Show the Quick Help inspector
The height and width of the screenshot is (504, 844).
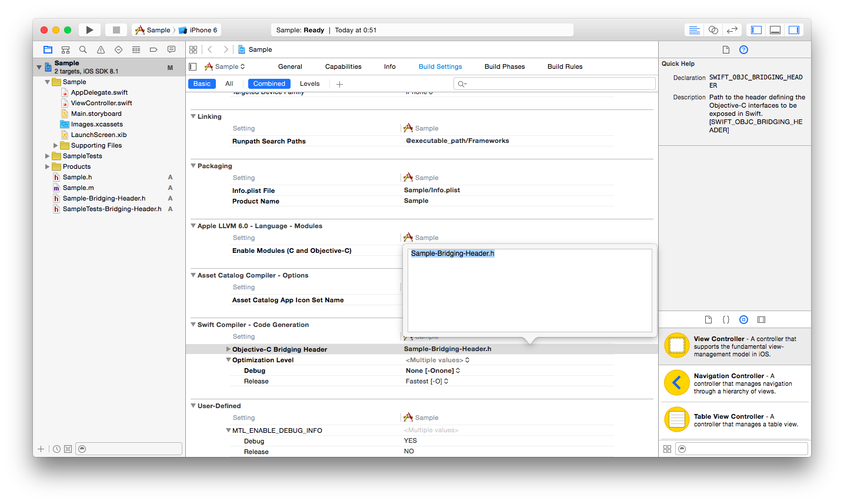pyautogui.click(x=743, y=50)
